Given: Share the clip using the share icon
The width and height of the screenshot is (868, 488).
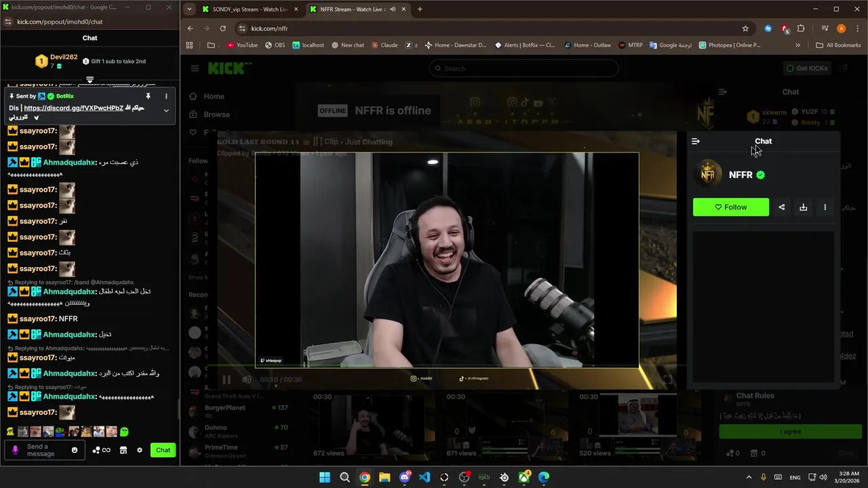Looking at the screenshot, I should pyautogui.click(x=782, y=207).
